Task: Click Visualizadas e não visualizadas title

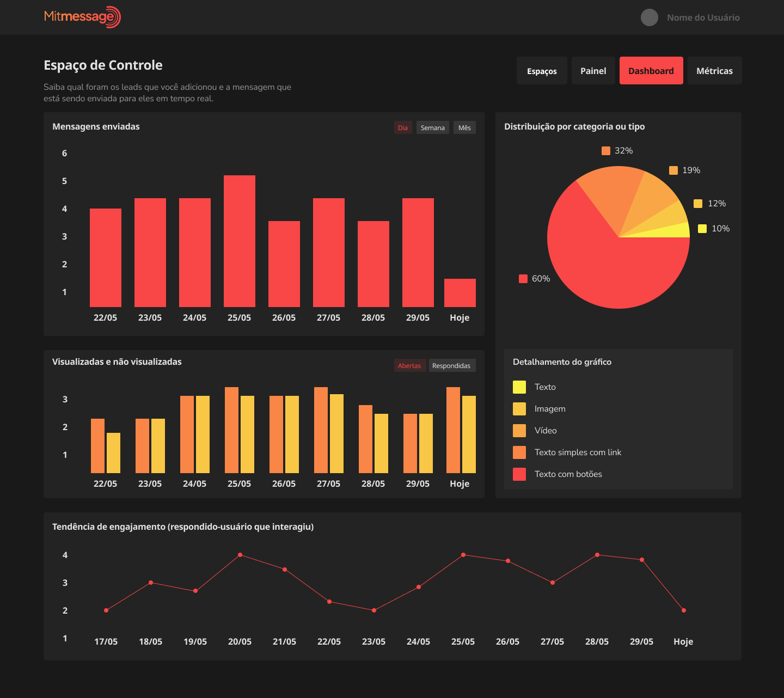Action: point(117,362)
